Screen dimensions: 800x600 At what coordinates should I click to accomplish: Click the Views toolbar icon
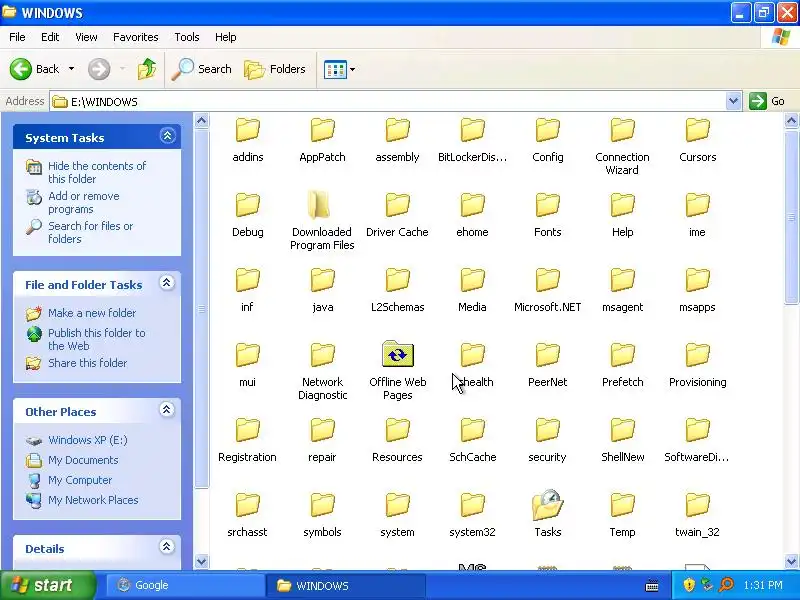[x=335, y=69]
